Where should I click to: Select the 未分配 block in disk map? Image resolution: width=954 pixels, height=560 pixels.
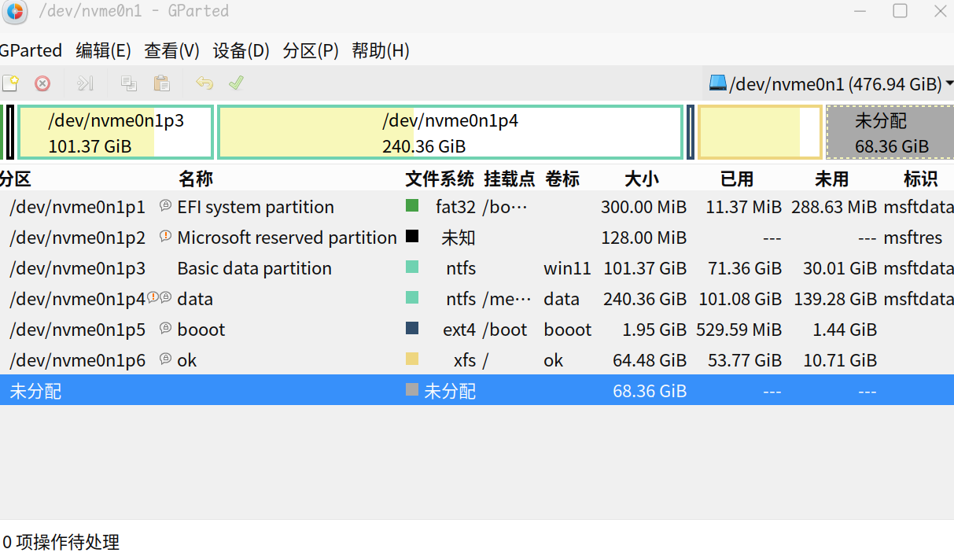(x=890, y=133)
